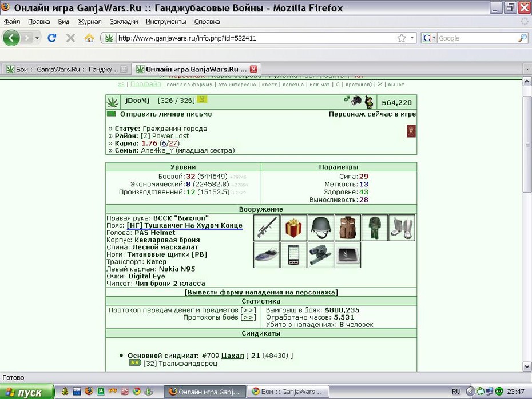Click the soldier figure icon in header
The image size is (532, 399).
coord(369,102)
